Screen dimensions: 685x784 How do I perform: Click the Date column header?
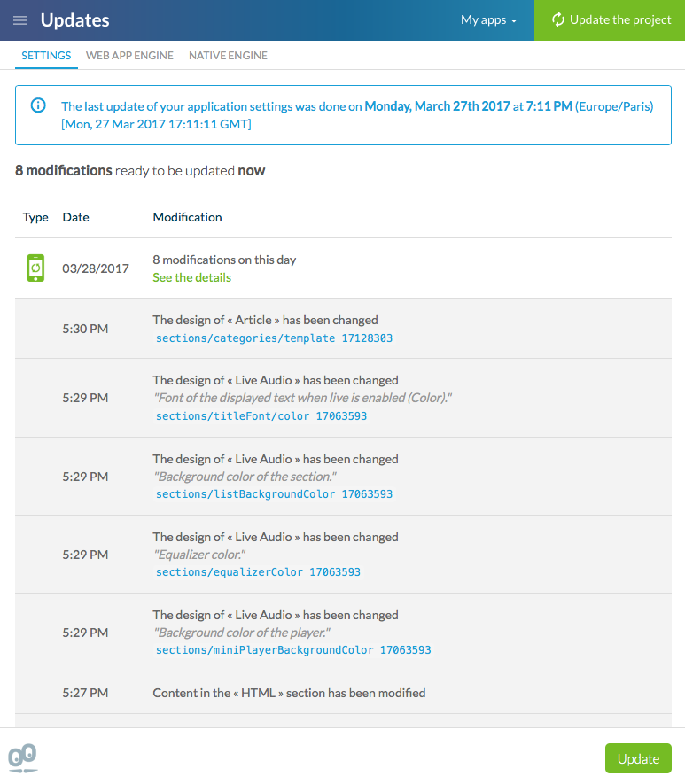click(75, 217)
